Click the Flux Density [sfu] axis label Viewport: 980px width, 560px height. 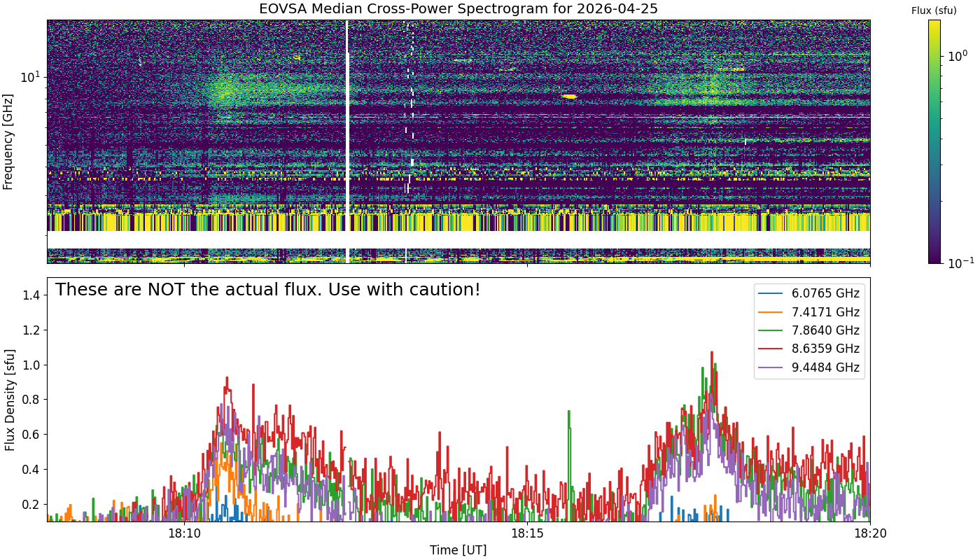pos(9,400)
